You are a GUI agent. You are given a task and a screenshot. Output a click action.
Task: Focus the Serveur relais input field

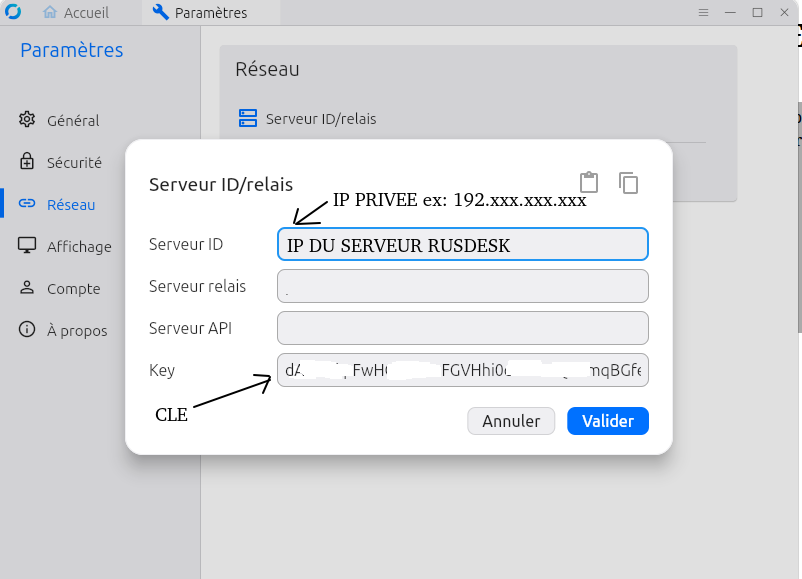(x=462, y=286)
